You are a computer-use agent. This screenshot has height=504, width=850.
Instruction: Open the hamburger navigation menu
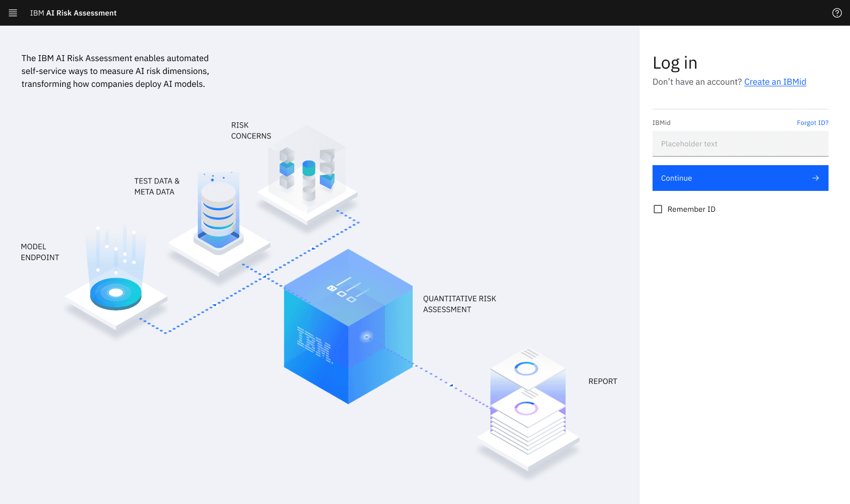coord(13,13)
